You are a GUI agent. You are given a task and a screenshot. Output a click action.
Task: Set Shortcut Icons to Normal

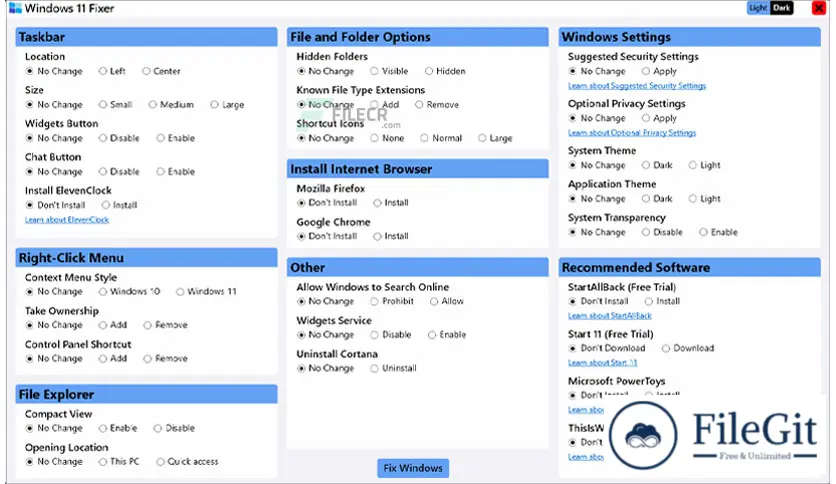pyautogui.click(x=441, y=138)
